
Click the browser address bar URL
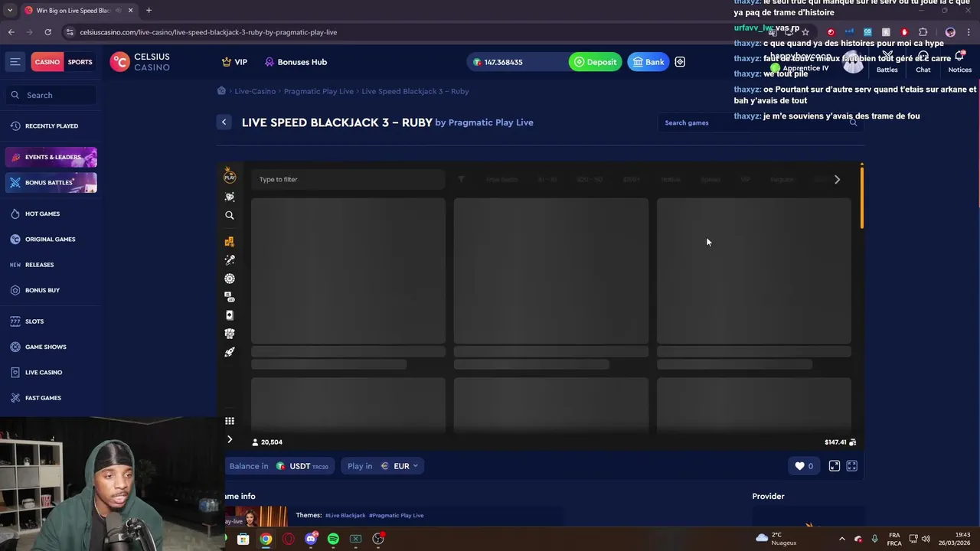pyautogui.click(x=208, y=32)
